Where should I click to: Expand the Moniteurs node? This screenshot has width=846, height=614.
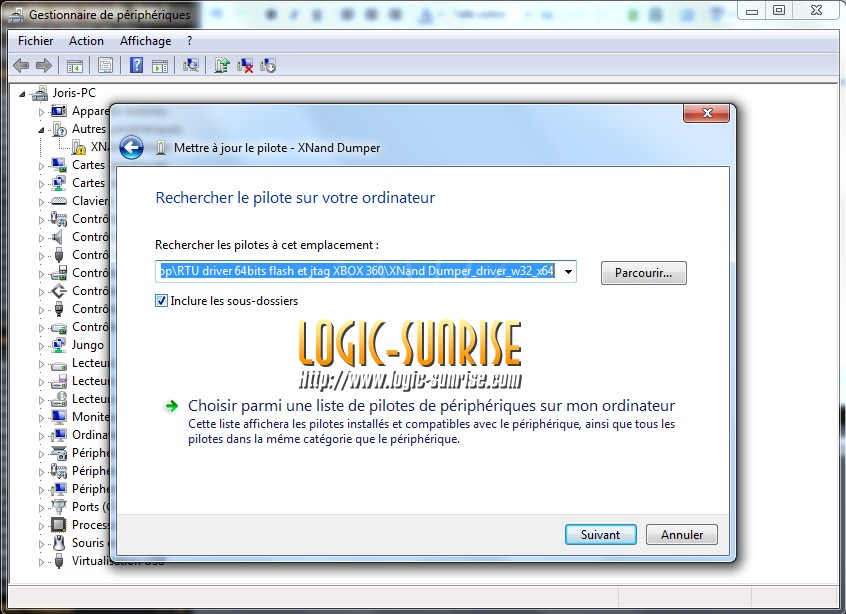click(41, 418)
